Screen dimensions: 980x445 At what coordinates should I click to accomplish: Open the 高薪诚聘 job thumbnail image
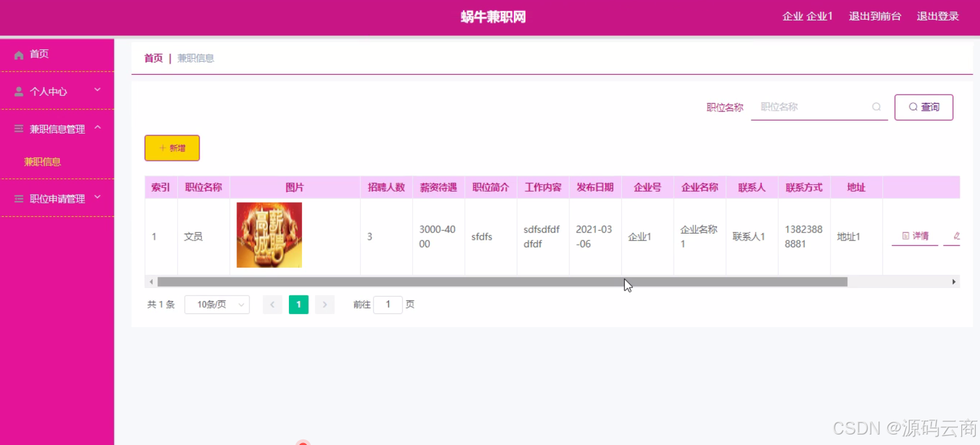(269, 235)
